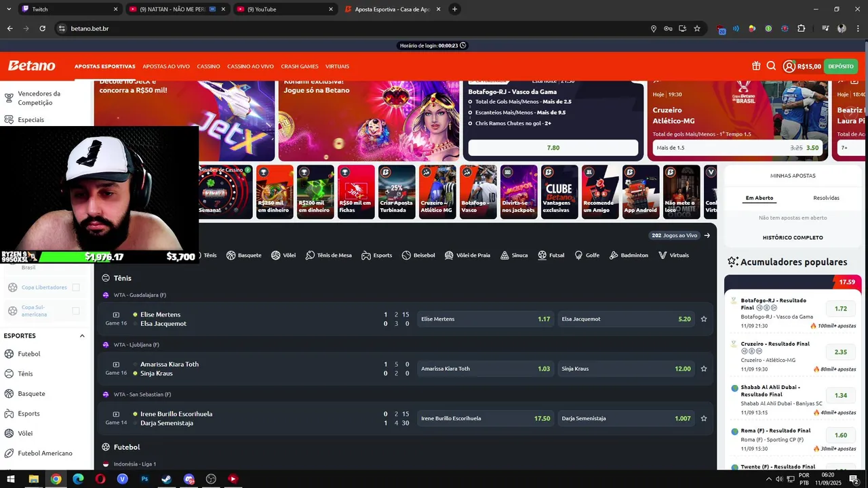Bet on Elise Mertens at 1.17
Viewport: 868px width, 488px height.
pyautogui.click(x=485, y=319)
